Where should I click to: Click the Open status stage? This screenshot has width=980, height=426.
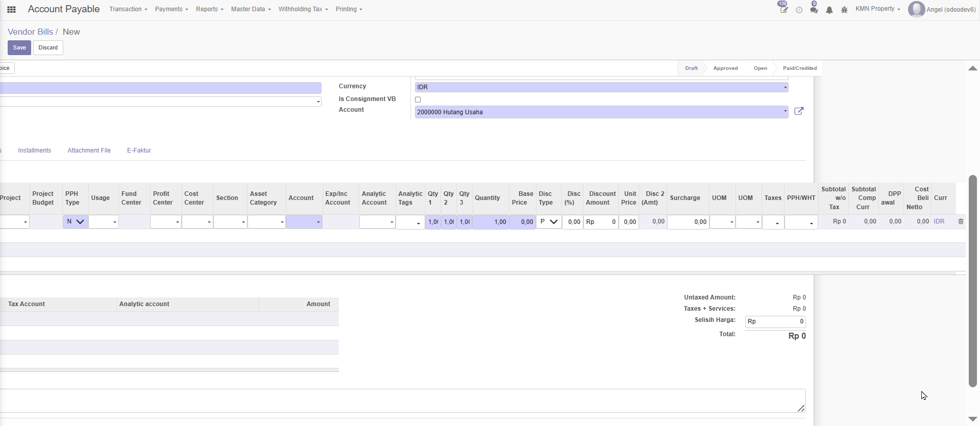(761, 68)
